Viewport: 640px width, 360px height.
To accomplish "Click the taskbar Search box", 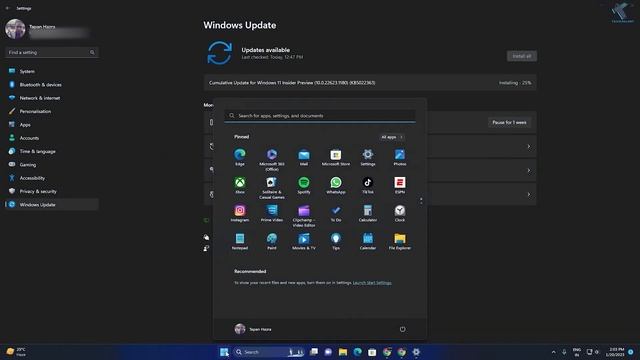I will tap(269, 352).
